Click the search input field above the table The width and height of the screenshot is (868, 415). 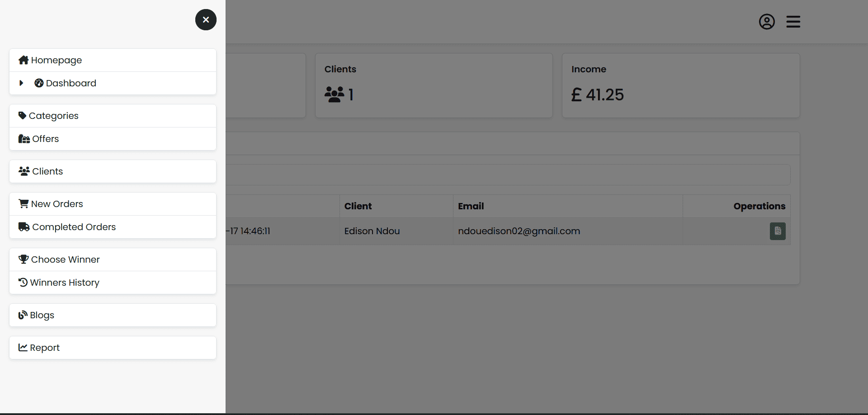(x=506, y=174)
